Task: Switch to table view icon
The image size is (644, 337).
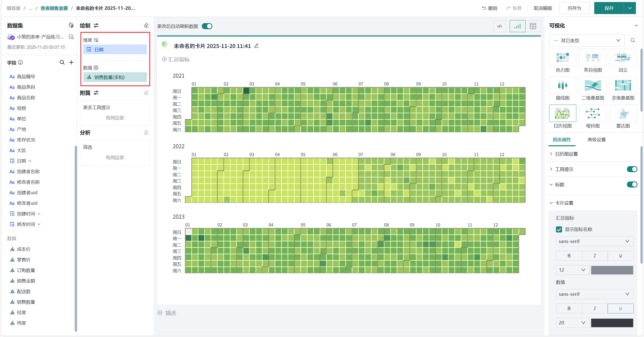Action: (533, 26)
